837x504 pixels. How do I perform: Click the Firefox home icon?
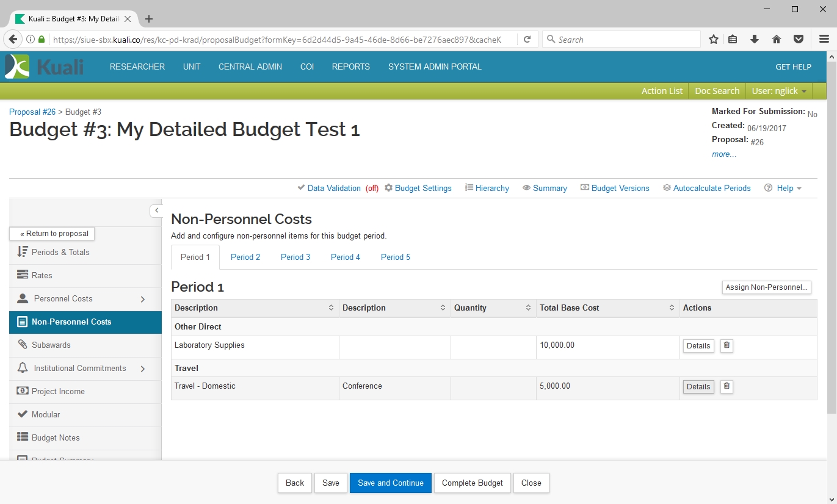777,40
